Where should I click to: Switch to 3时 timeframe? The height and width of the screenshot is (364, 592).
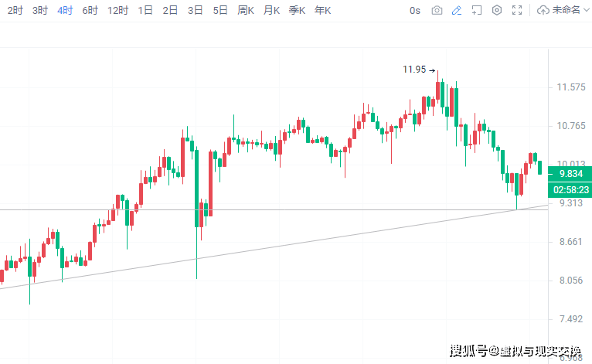tap(40, 11)
